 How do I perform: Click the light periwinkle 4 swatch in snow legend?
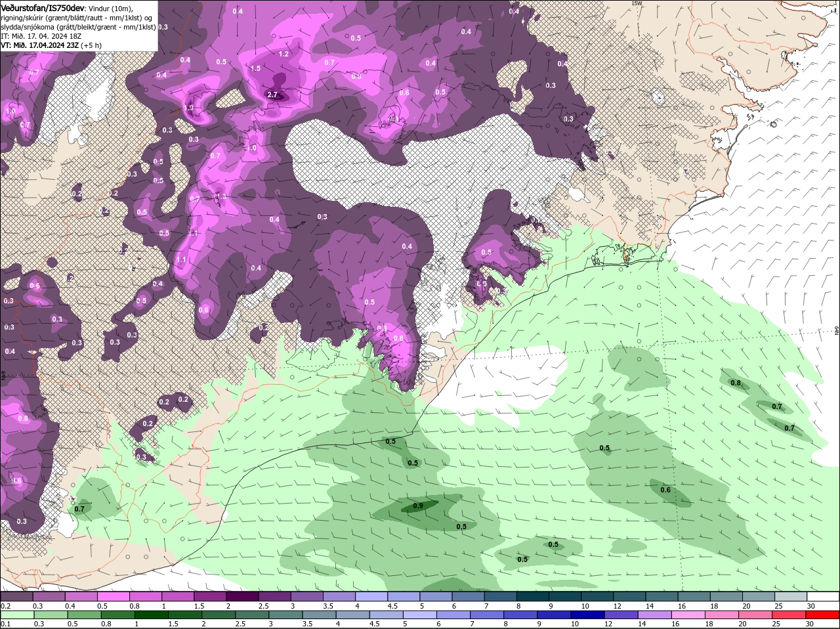pyautogui.click(x=371, y=596)
